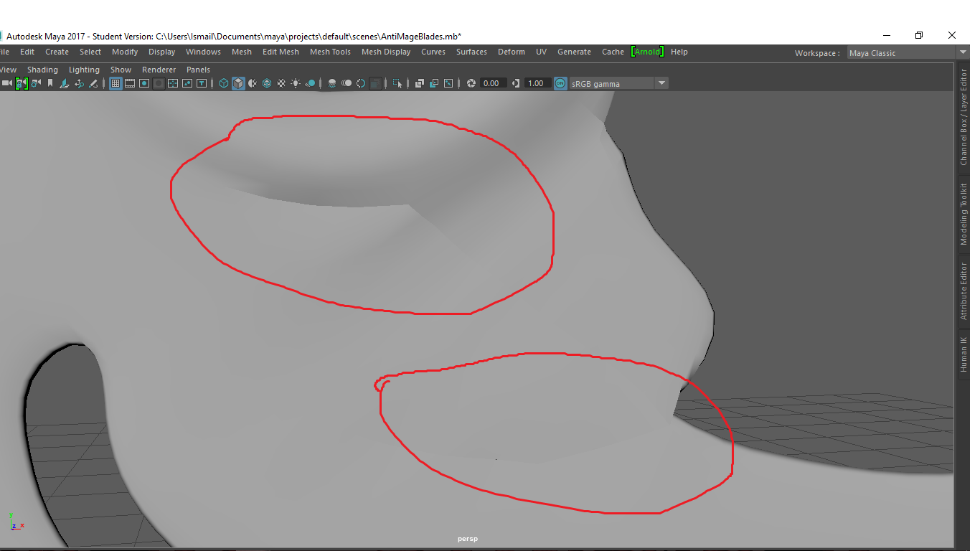Enable Textured display checker icon
Viewport: 980px width, 551px height.
[x=281, y=83]
